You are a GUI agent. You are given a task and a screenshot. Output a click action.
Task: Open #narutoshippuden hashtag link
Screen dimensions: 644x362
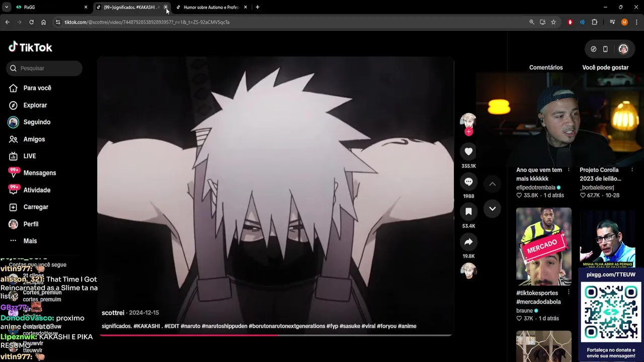pos(224,326)
